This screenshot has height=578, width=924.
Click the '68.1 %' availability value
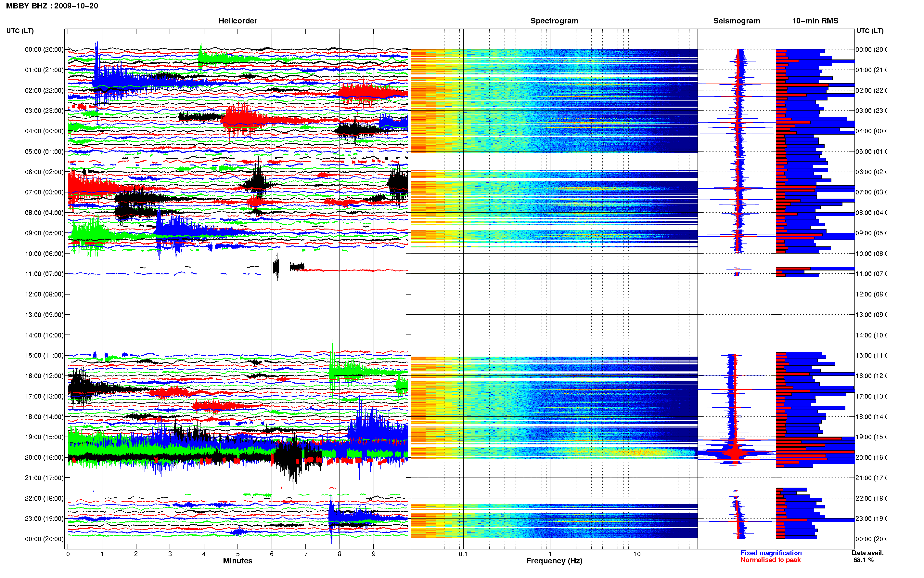pyautogui.click(x=863, y=560)
